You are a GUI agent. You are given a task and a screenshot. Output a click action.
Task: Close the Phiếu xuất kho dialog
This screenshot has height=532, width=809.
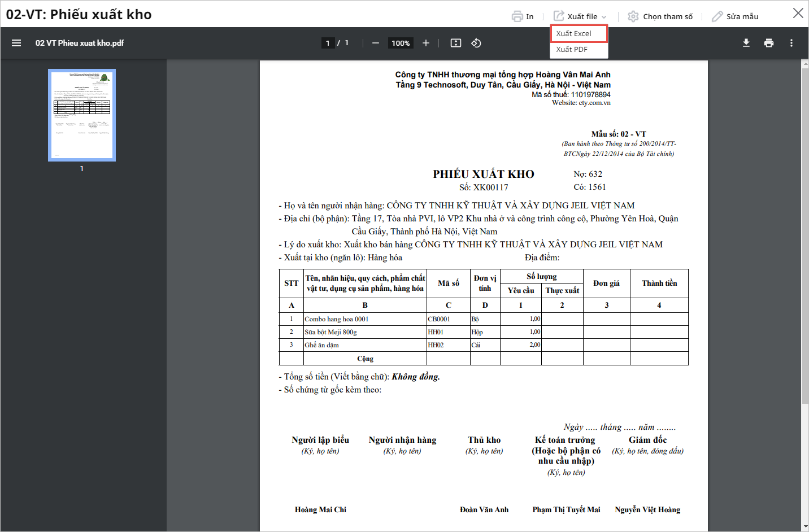[x=798, y=13]
